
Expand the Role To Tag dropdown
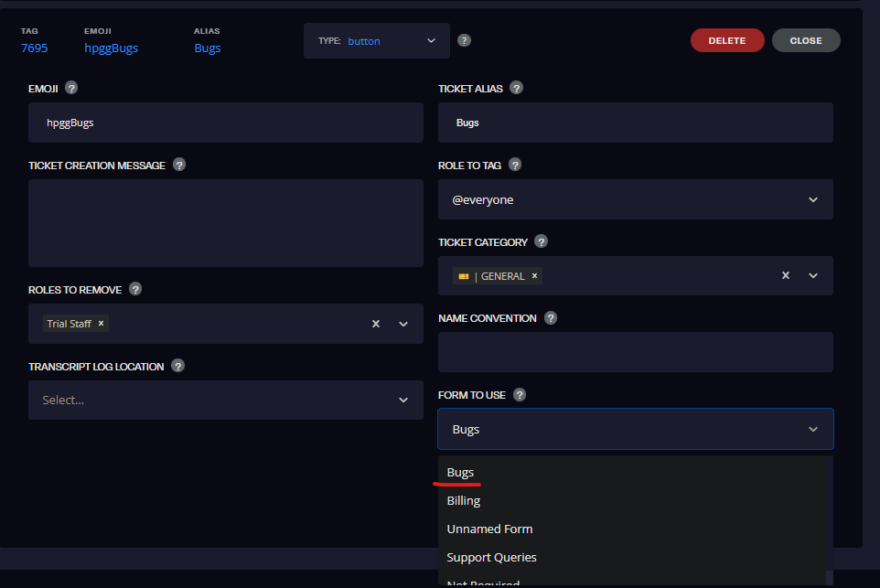636,199
